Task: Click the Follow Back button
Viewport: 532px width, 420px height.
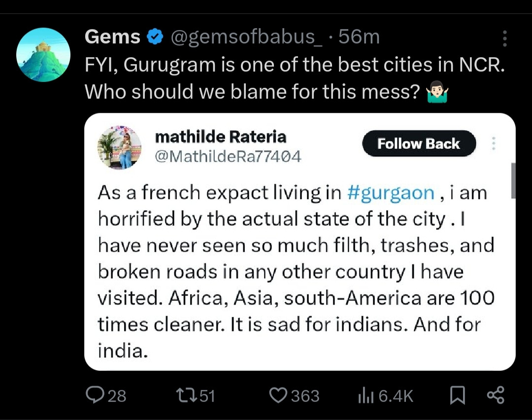Action: (x=419, y=143)
